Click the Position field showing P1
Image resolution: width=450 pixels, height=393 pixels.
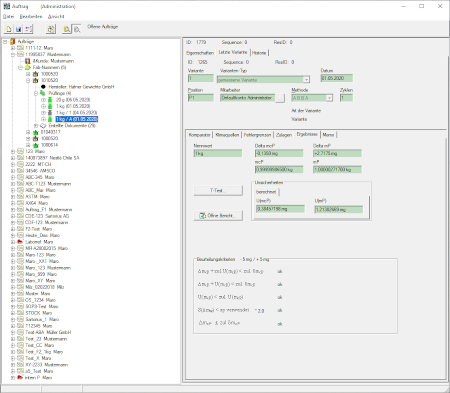click(x=201, y=98)
